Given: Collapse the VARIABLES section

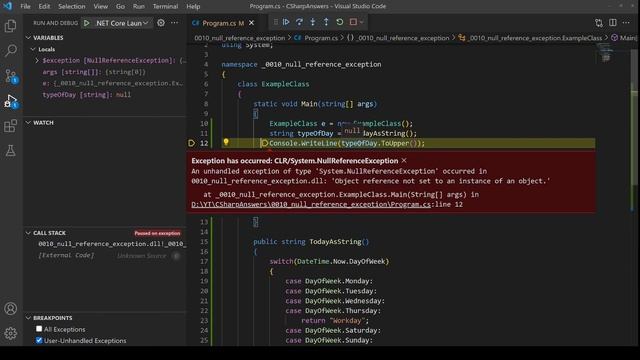Looking at the screenshot, I should (x=28, y=38).
